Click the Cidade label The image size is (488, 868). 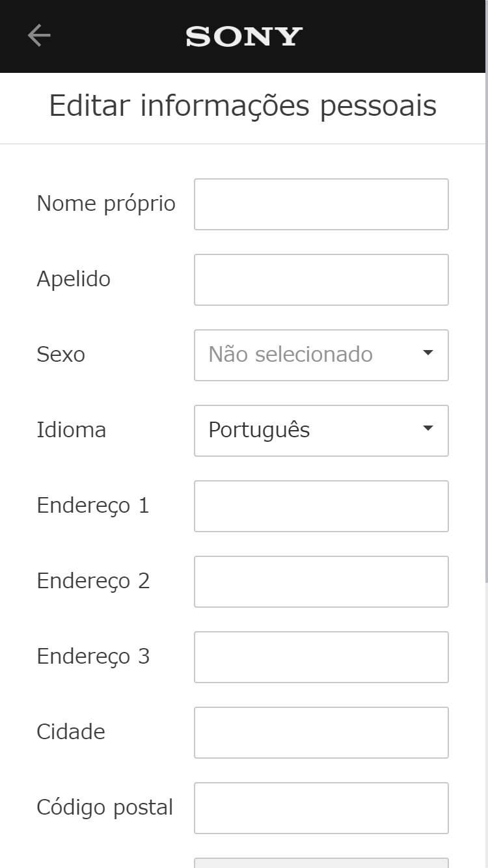coord(71,732)
